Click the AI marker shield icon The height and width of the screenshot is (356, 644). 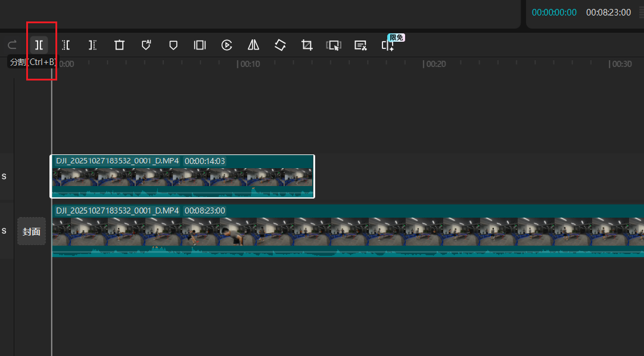[x=146, y=45]
